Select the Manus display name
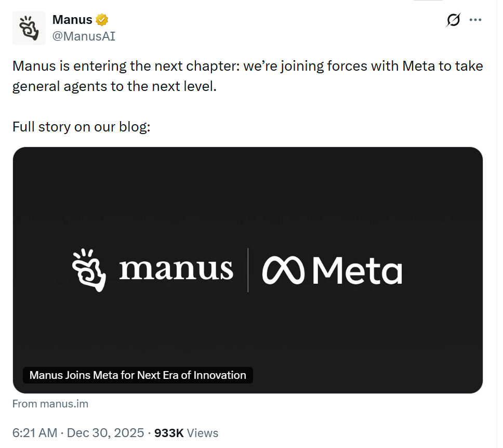Screen dimensions: 503x448 tap(72, 19)
